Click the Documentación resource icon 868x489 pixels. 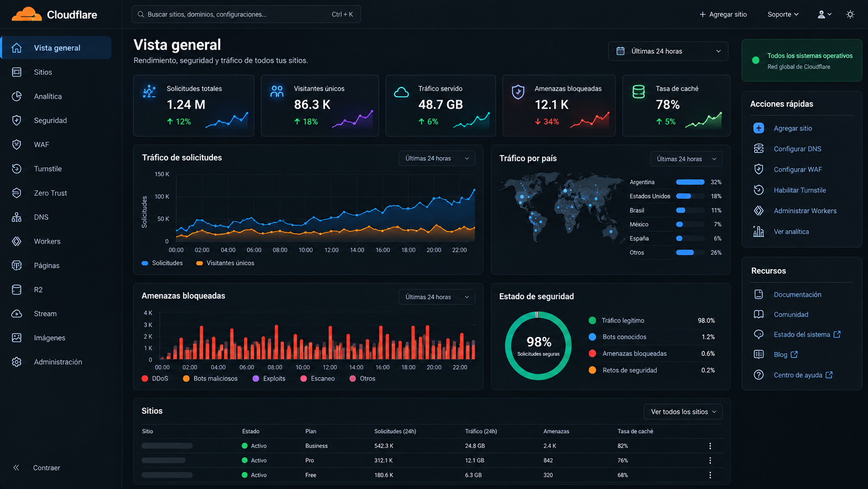click(x=758, y=294)
